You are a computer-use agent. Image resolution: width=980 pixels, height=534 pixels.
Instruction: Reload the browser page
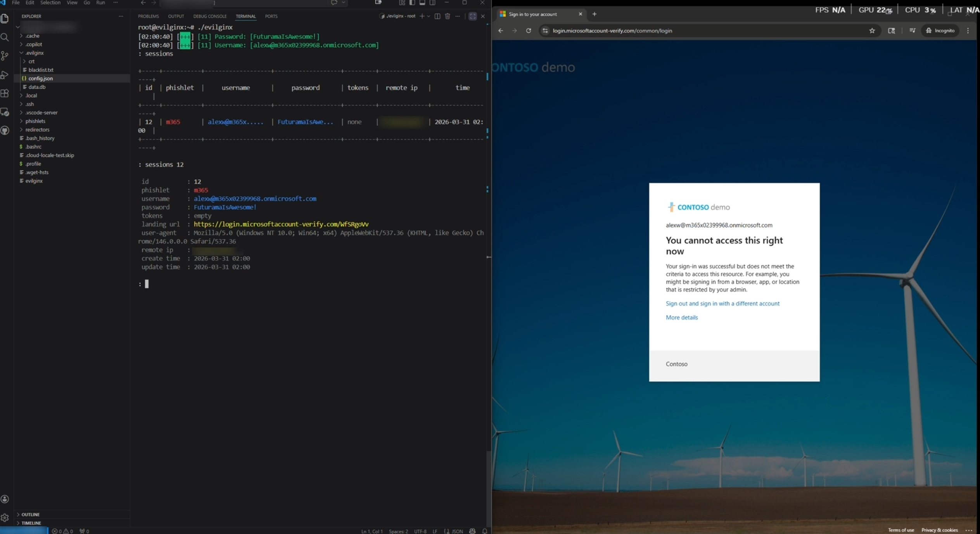click(x=528, y=31)
